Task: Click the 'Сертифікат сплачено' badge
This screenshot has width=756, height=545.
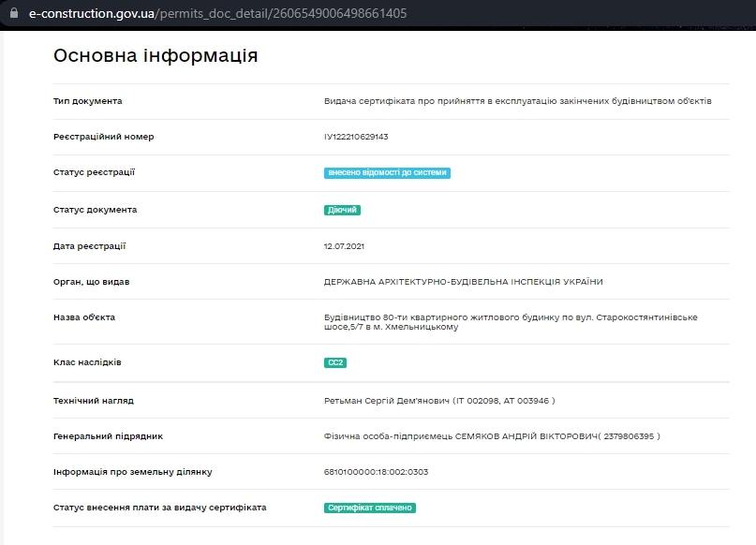Action: point(370,508)
